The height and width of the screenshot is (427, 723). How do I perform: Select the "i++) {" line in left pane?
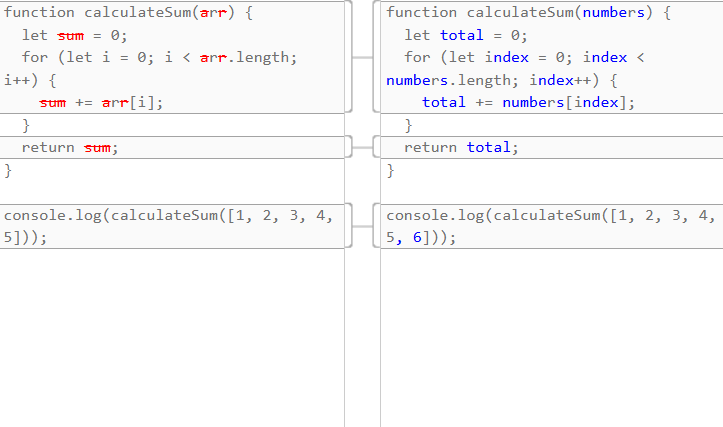point(30,80)
